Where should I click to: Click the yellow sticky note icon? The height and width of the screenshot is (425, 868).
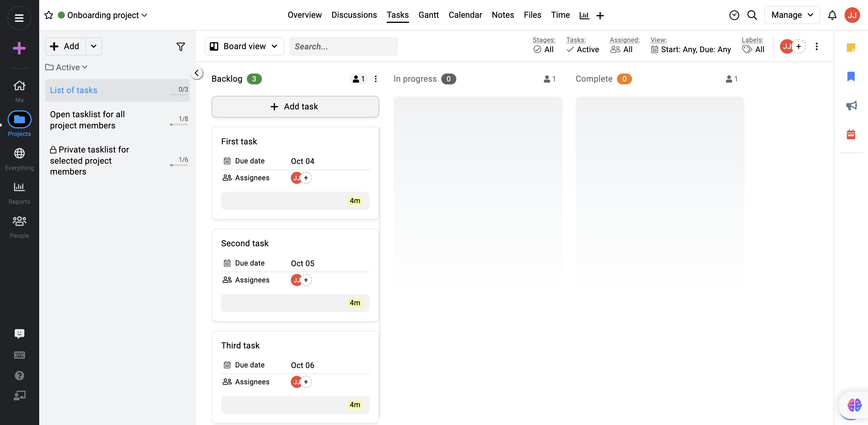[851, 48]
